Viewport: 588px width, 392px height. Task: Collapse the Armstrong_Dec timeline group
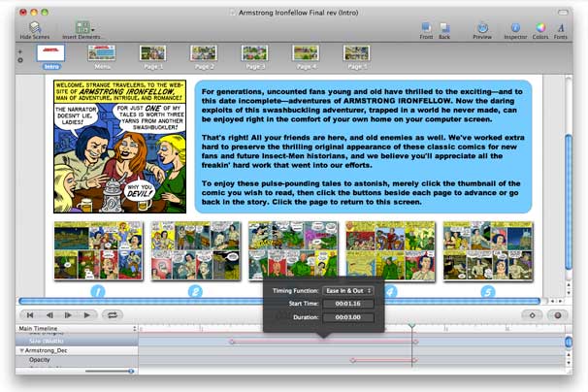point(21,350)
